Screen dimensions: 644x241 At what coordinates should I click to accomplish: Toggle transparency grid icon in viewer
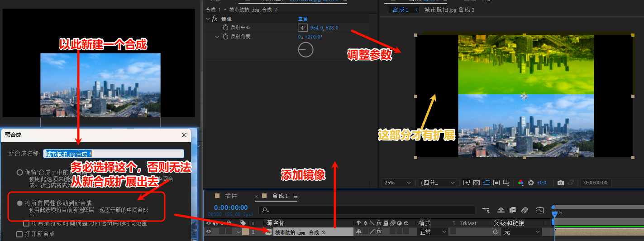[x=476, y=183]
